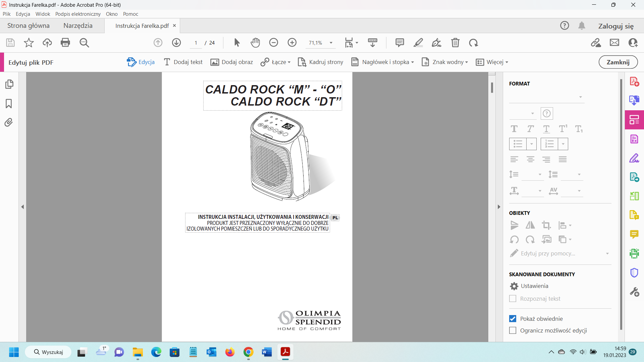The width and height of the screenshot is (644, 362).
Task: Enable Ogranicz możliwość edycji checkbox
Action: 513,330
